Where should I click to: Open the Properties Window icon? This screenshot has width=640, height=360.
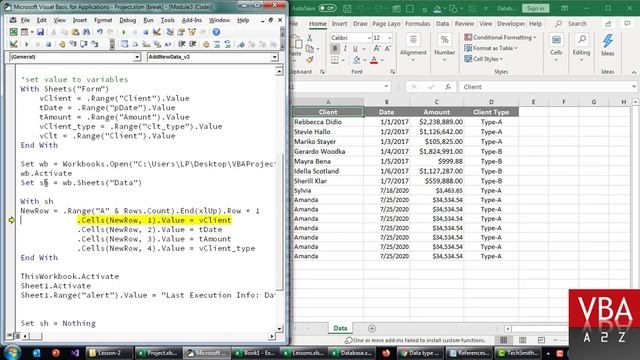click(181, 32)
